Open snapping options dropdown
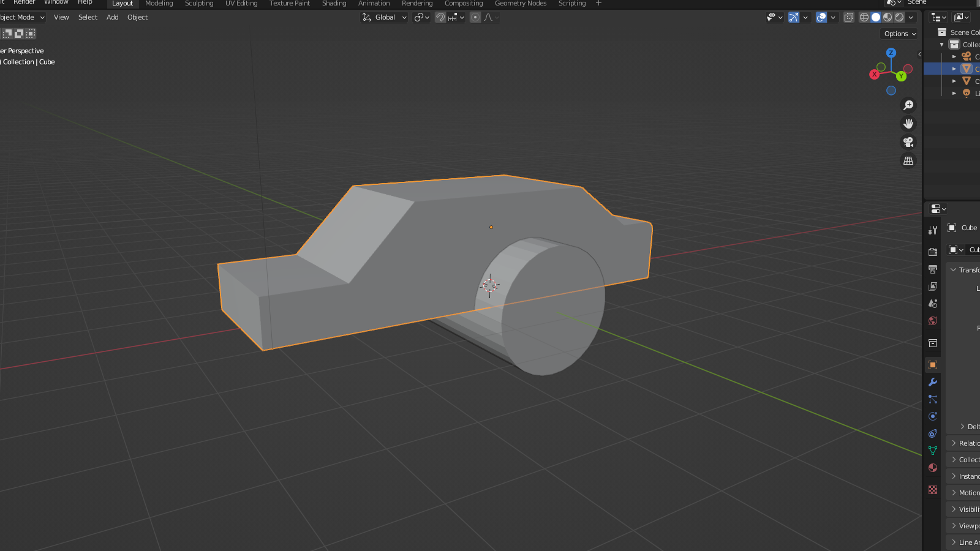The image size is (980, 551). click(457, 17)
